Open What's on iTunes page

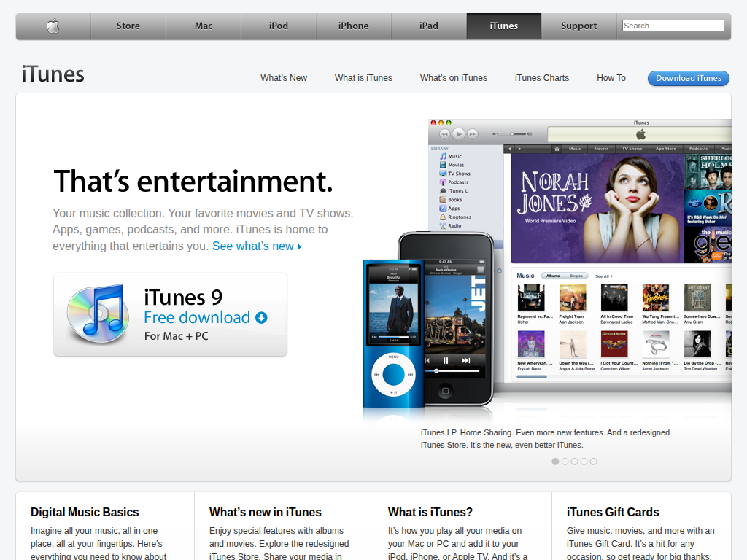pos(454,77)
